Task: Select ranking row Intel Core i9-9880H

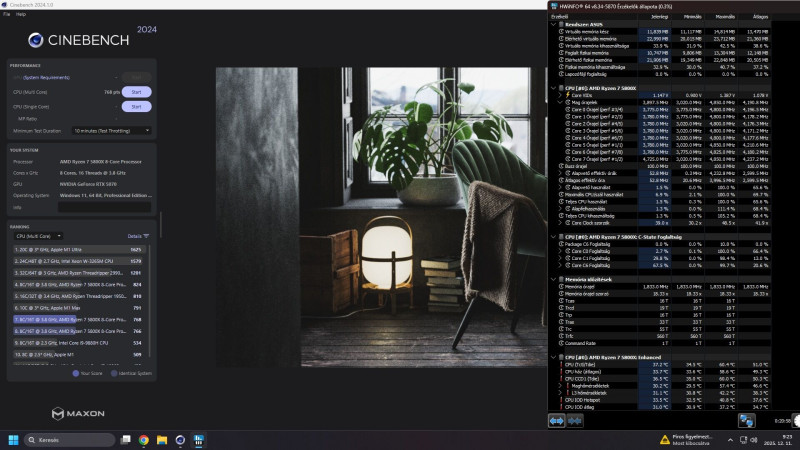Action: tap(79, 343)
